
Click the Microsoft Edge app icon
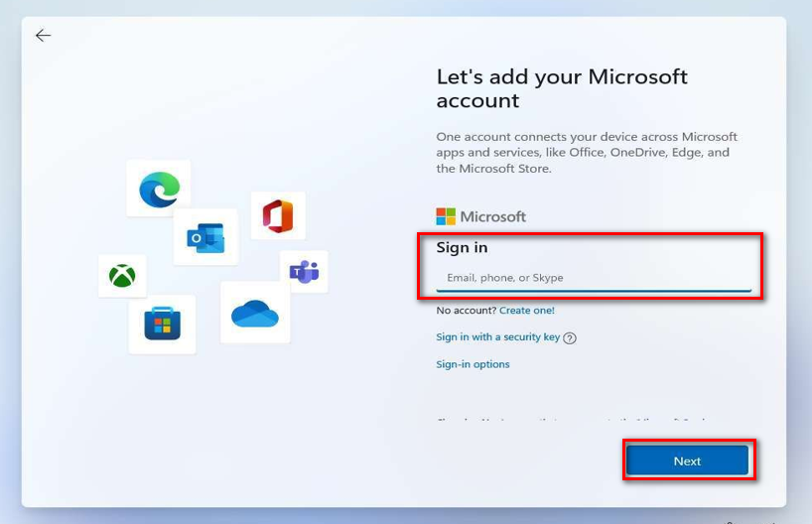point(159,190)
